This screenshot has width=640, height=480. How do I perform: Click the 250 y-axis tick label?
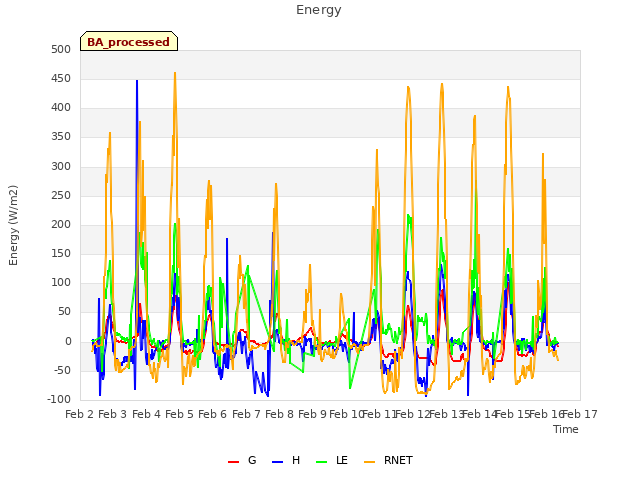click(x=61, y=196)
